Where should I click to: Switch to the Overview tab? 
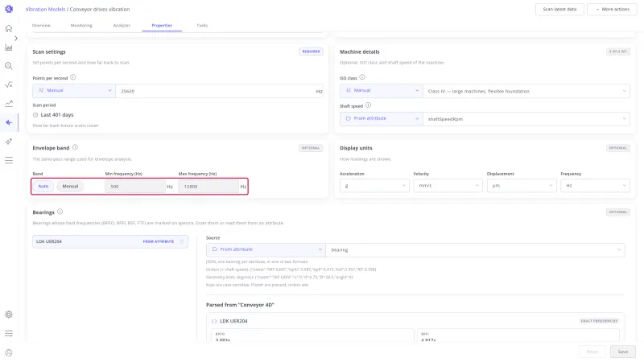click(41, 26)
